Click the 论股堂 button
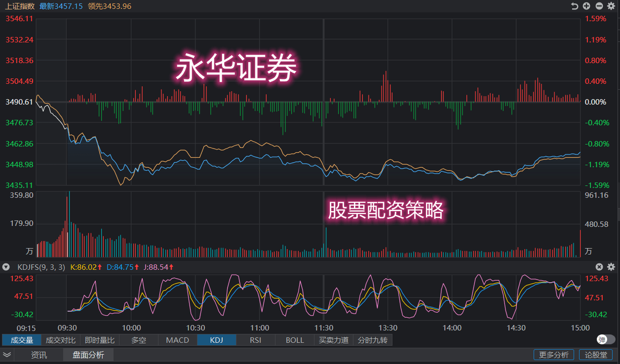This screenshot has height=364, width=620. 595,355
